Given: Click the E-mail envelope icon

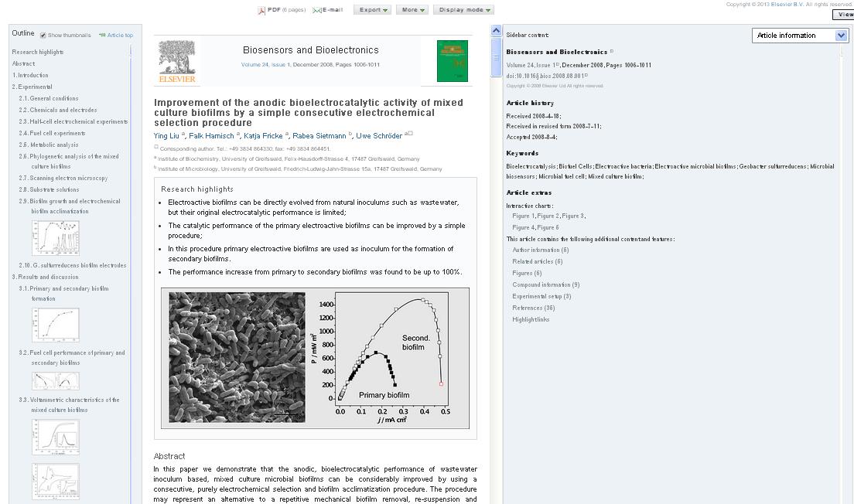Looking at the screenshot, I should tap(316, 10).
